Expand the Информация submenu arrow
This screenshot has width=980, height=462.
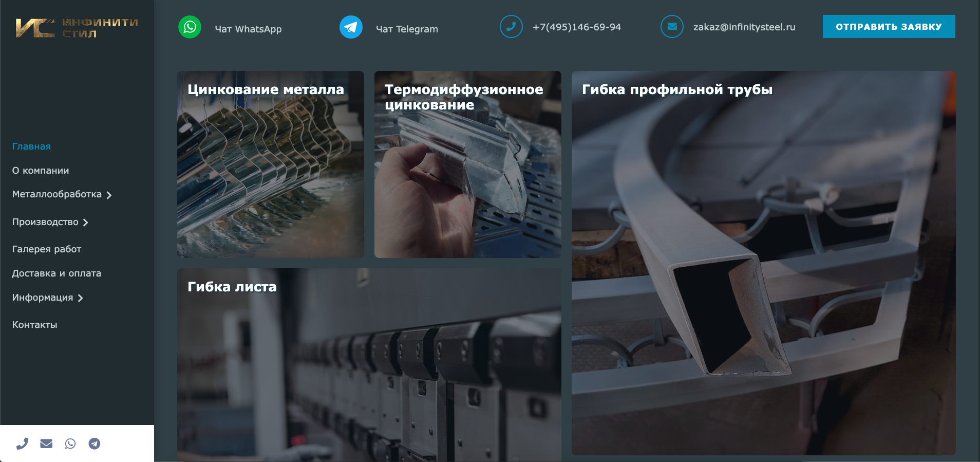(80, 298)
